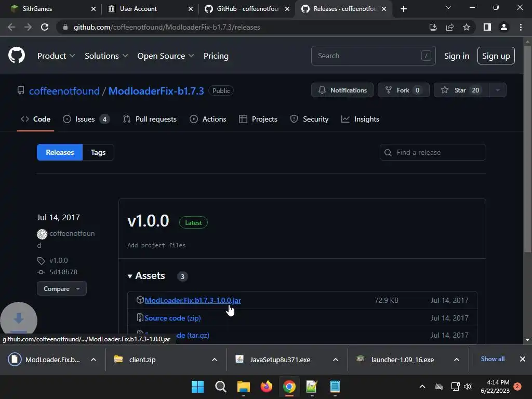This screenshot has height=399, width=532.
Task: Open the v1.0.0 tag in sidebar
Action: pyautogui.click(x=59, y=260)
